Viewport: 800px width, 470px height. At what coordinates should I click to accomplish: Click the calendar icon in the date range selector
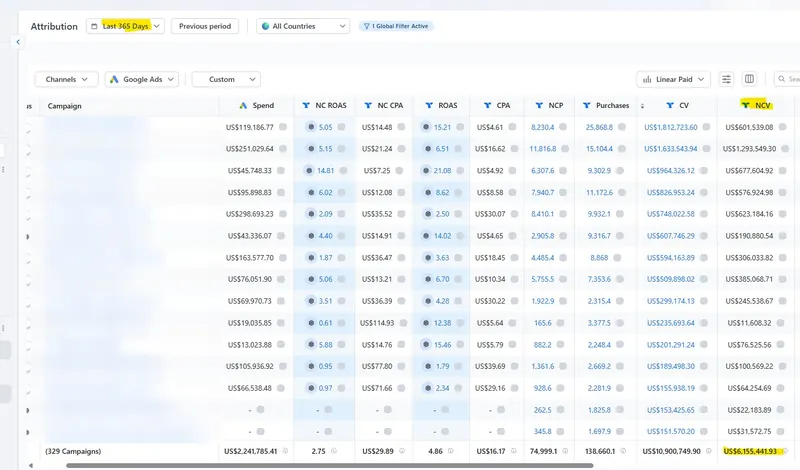(94, 26)
